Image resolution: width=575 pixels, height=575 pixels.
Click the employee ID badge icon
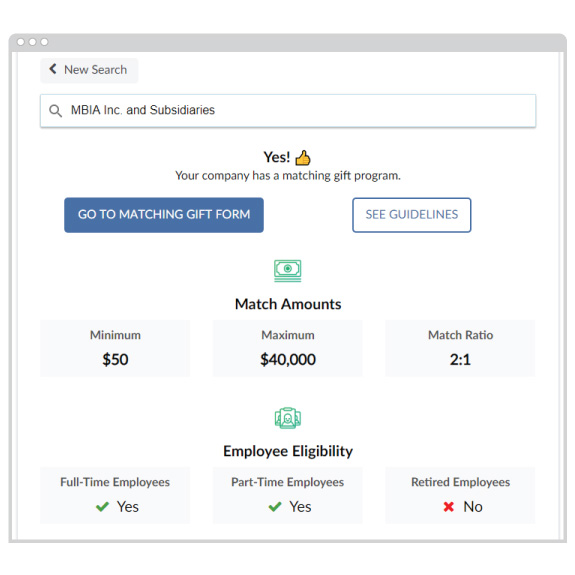[x=288, y=418]
